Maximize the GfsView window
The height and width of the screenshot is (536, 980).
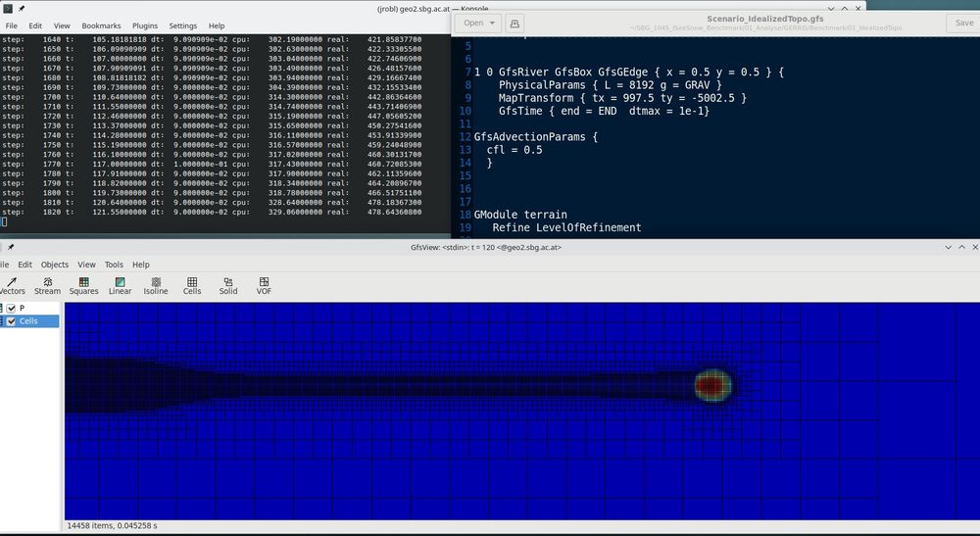tap(962, 247)
